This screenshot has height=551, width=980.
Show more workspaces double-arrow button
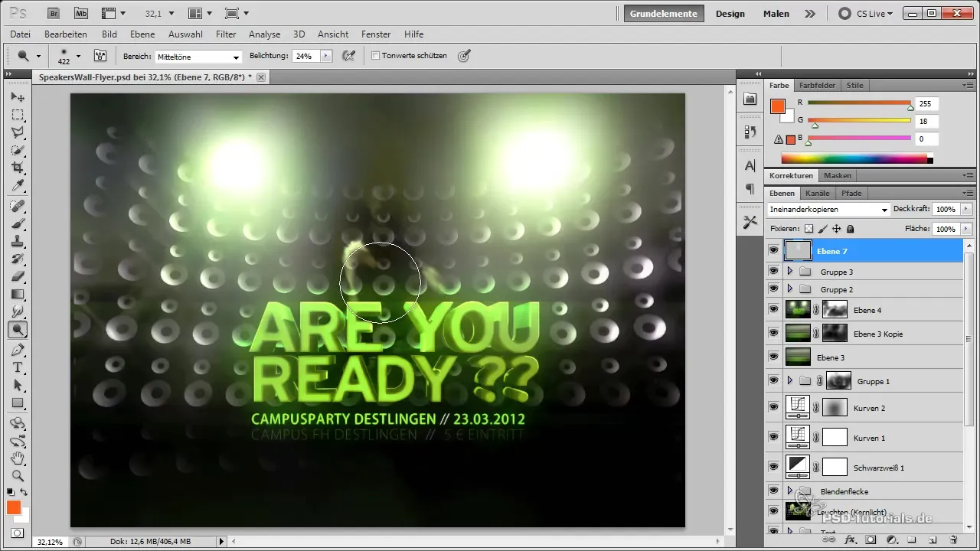(x=810, y=13)
